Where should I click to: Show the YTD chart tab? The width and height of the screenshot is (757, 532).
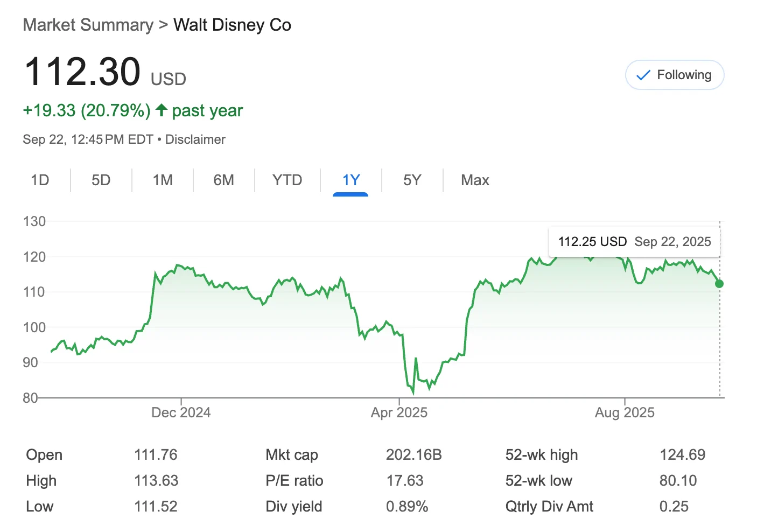pyautogui.click(x=287, y=180)
